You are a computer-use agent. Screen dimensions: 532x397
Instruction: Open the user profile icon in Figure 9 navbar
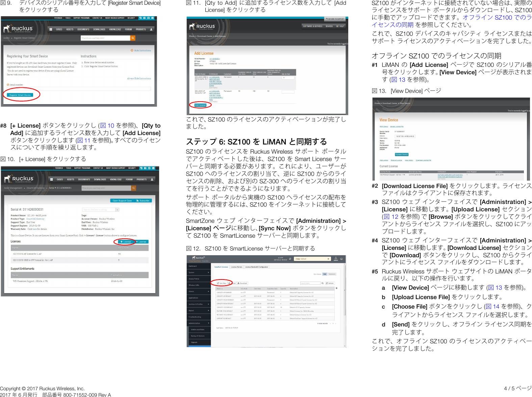[x=151, y=29]
